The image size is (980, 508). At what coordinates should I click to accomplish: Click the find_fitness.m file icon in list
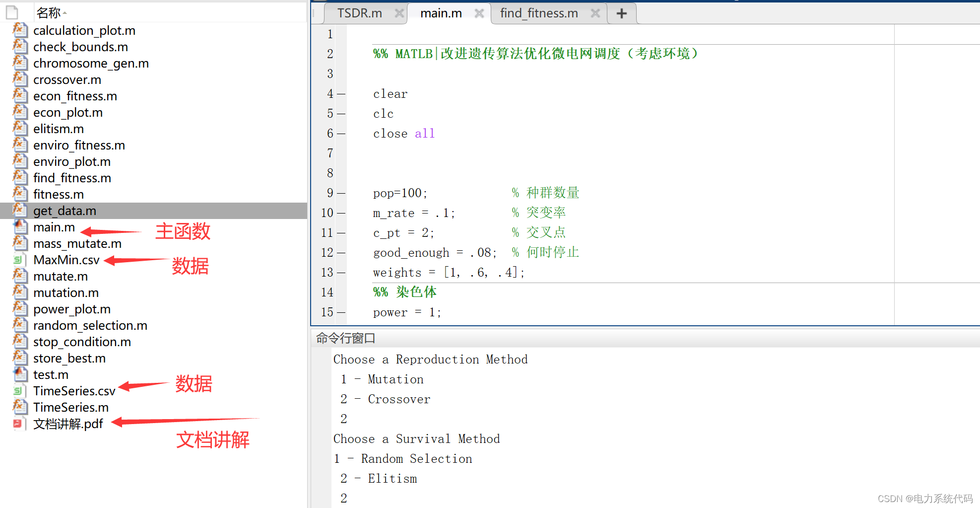click(x=20, y=178)
